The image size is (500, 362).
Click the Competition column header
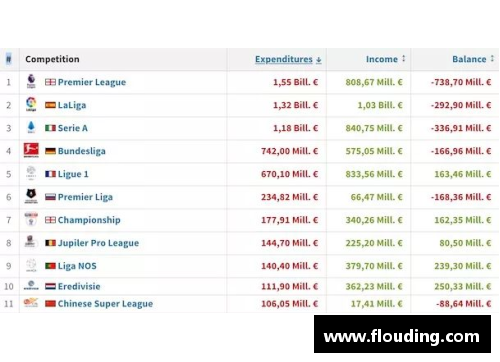click(52, 59)
